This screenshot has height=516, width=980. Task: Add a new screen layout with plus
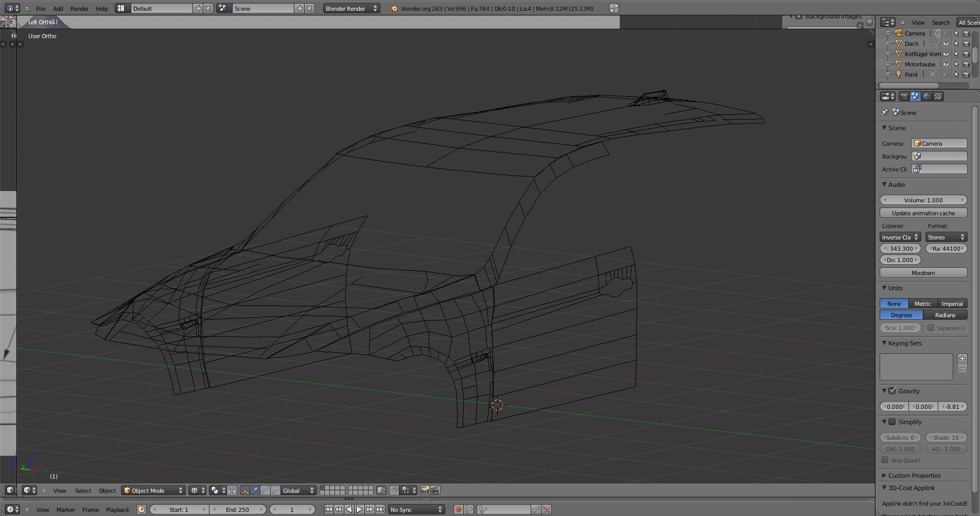[x=199, y=8]
